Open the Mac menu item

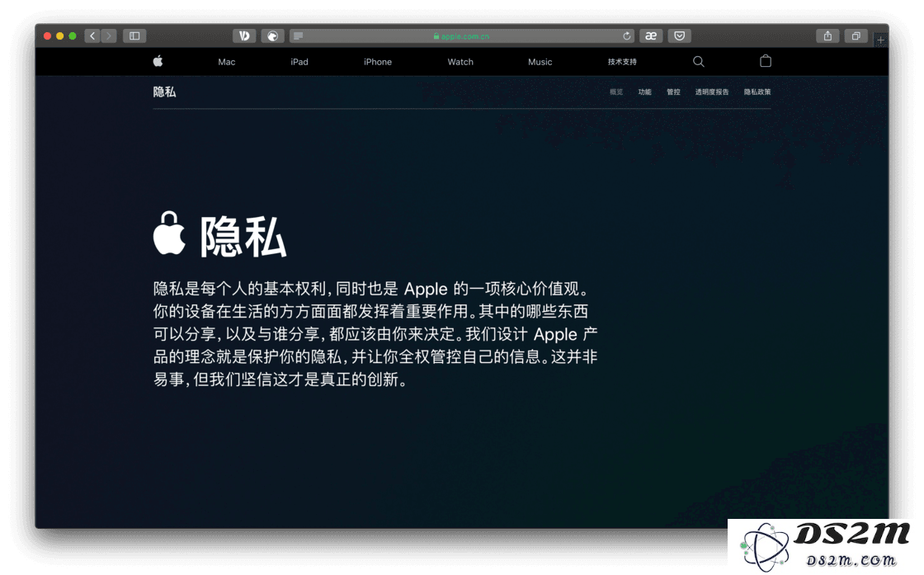(226, 62)
